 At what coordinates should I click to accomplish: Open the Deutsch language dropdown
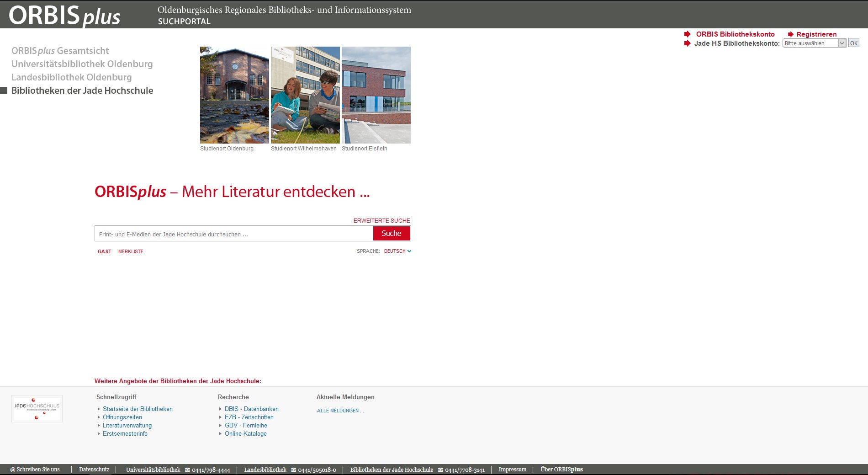tap(397, 251)
